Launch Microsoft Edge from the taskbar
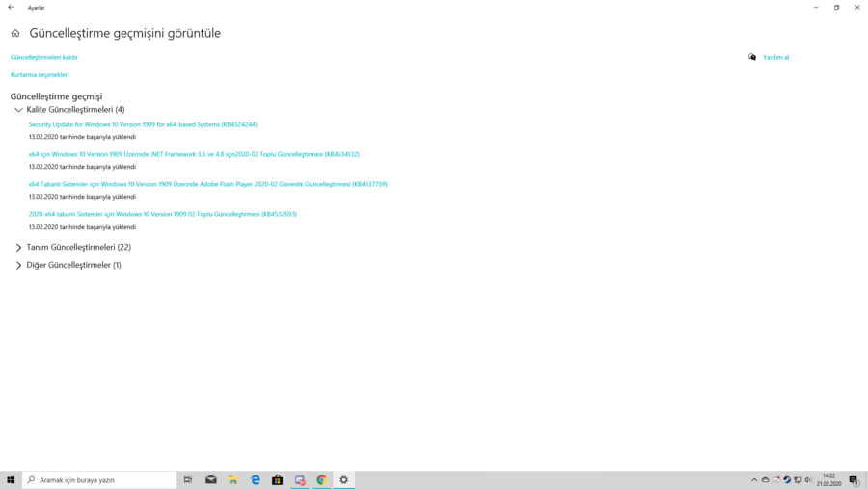This screenshot has width=868, height=489. 256,480
